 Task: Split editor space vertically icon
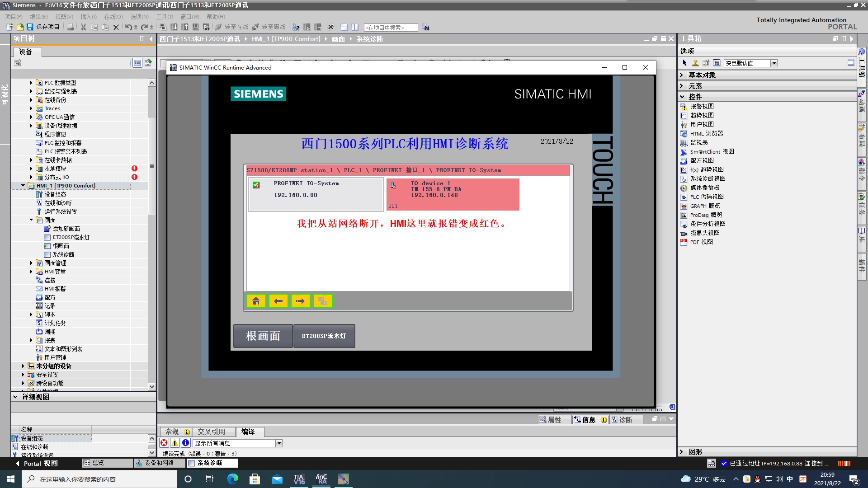click(x=355, y=27)
